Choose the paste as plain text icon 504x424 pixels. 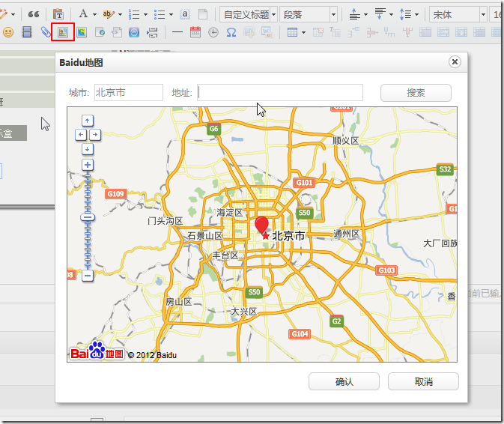58,14
